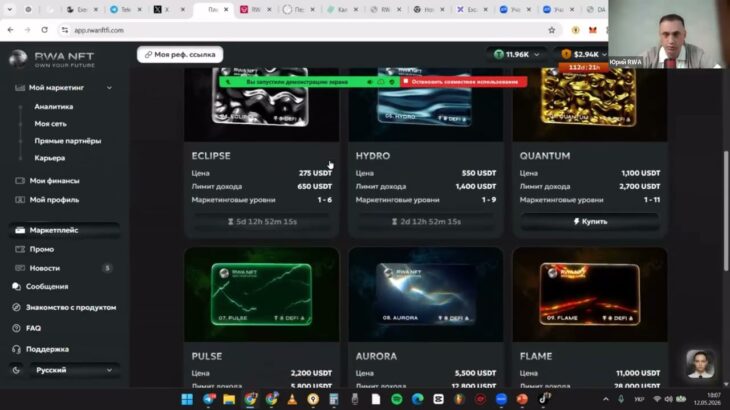Screen dimensions: 730x410
Task: Click the Промо icon
Action: (20, 249)
